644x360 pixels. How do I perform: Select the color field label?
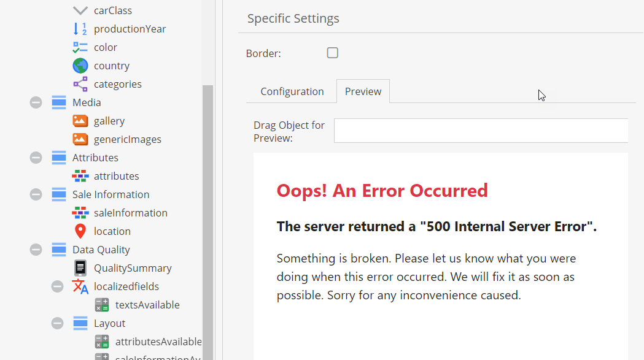[x=106, y=48]
